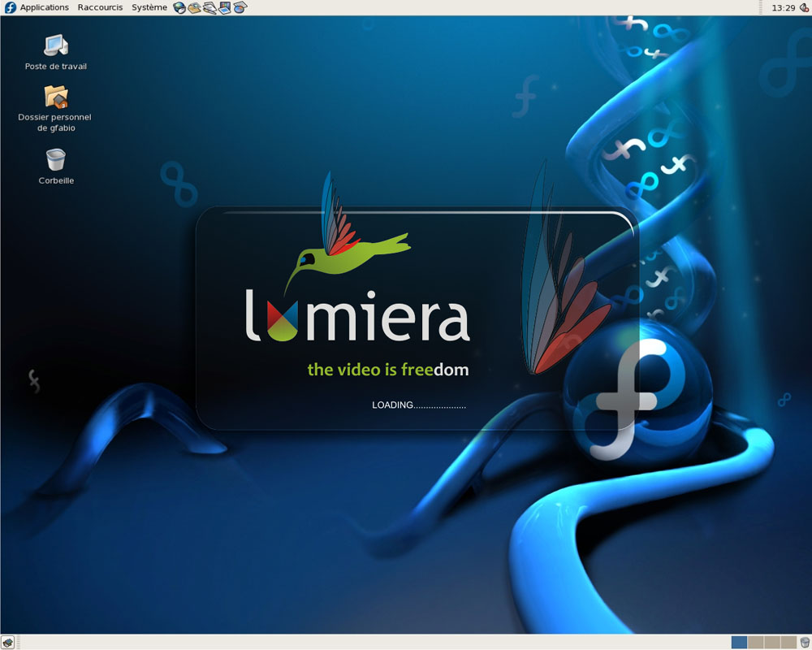812x650 pixels.
Task: Open Dossier personnel de gfabio folder
Action: click(x=55, y=97)
